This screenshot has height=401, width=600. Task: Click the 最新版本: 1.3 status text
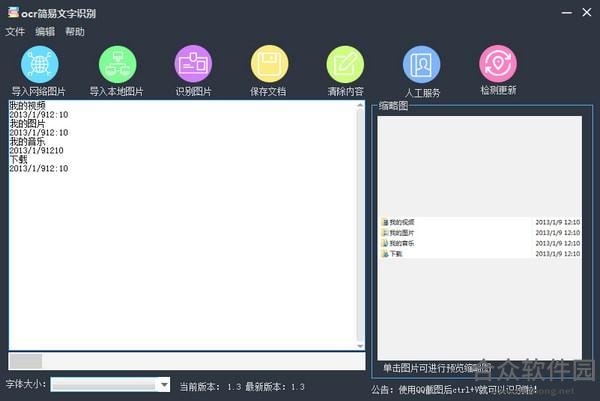(x=275, y=387)
